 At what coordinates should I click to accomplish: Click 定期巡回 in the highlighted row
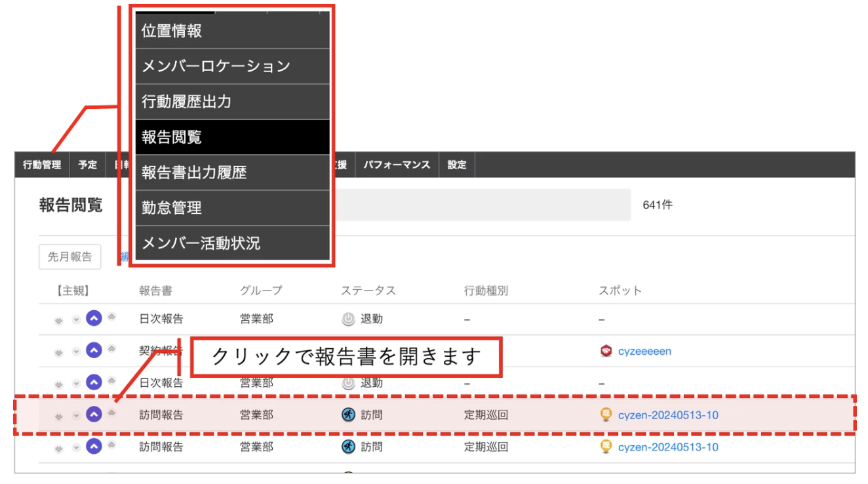[x=486, y=414]
